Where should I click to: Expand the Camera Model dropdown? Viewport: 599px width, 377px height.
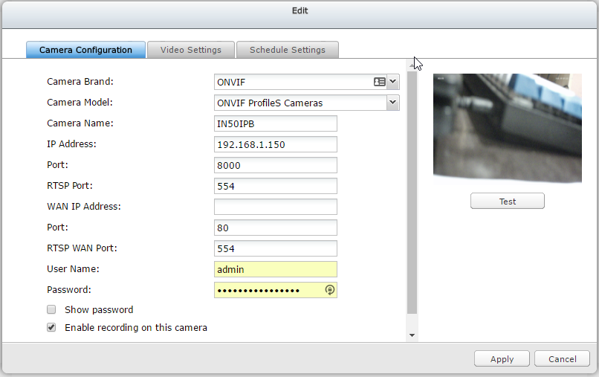pos(393,102)
